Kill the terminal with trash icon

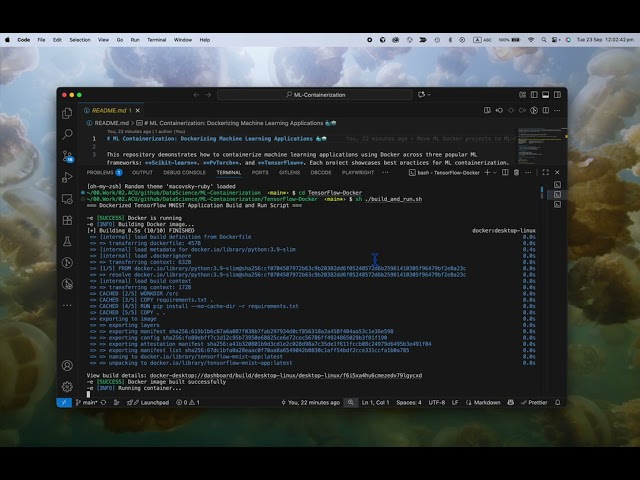[x=516, y=173]
